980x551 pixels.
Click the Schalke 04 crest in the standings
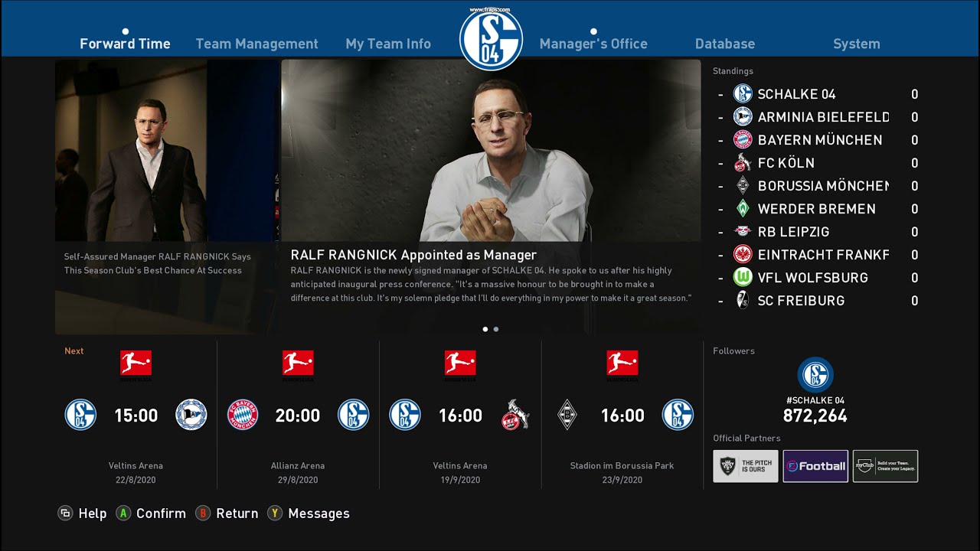743,94
